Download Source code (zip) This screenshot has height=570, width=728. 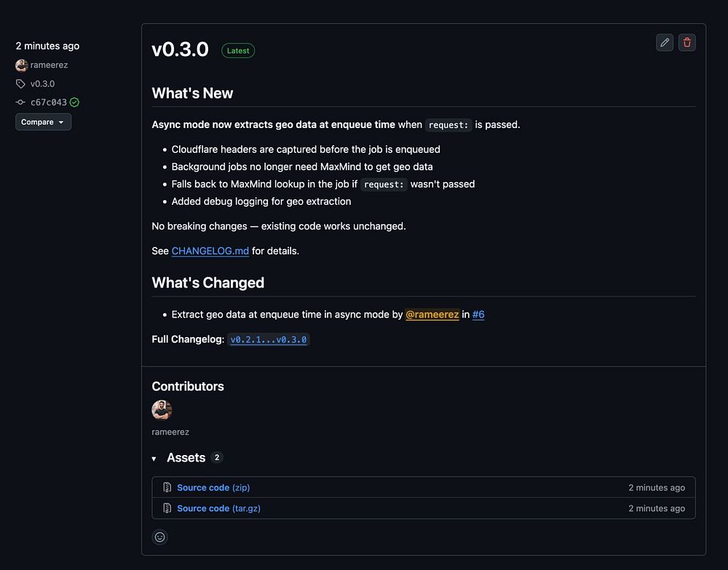(x=213, y=488)
